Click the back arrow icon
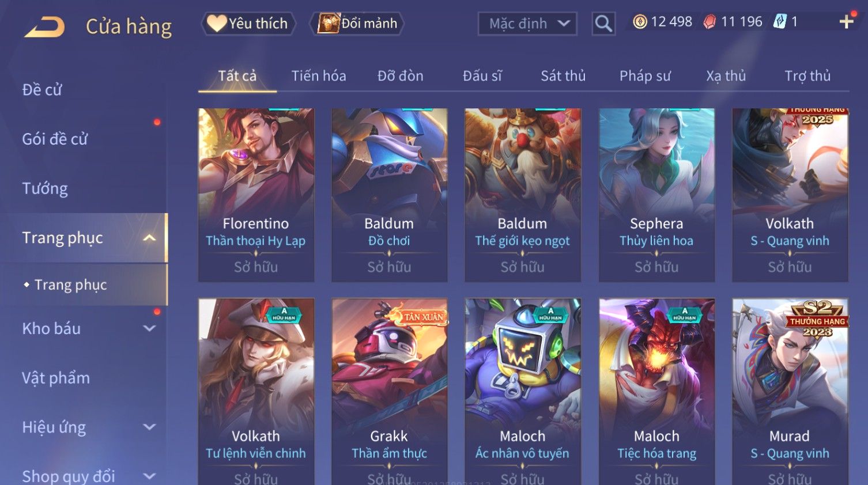 [44, 26]
